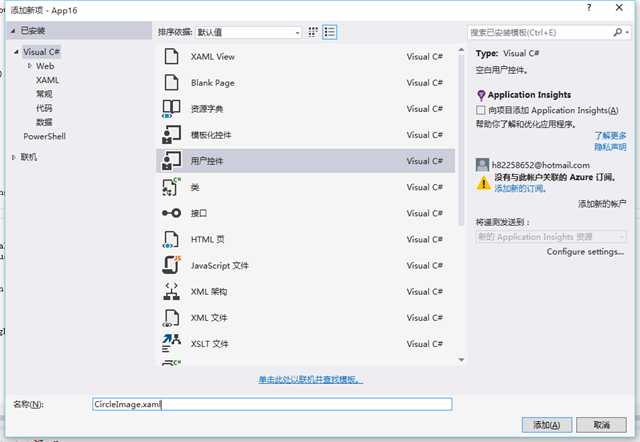Click the 添加新的订阅 link
The image size is (640, 442).
[x=519, y=188]
